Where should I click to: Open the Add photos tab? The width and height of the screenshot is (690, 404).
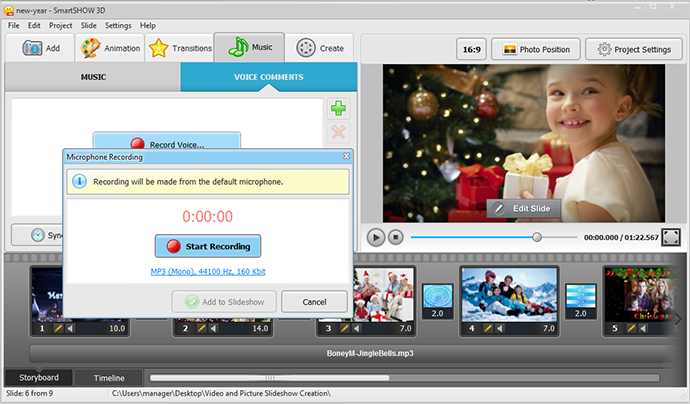pyautogui.click(x=40, y=48)
